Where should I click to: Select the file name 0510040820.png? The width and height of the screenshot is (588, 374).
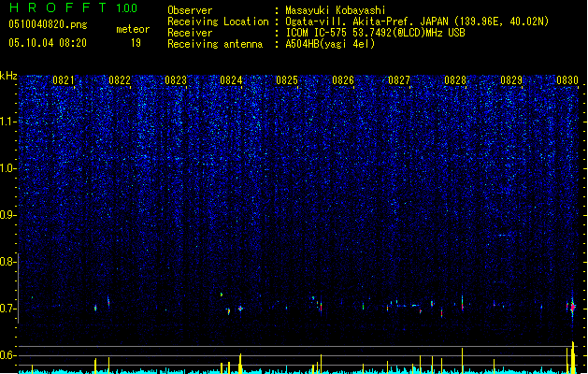[48, 25]
